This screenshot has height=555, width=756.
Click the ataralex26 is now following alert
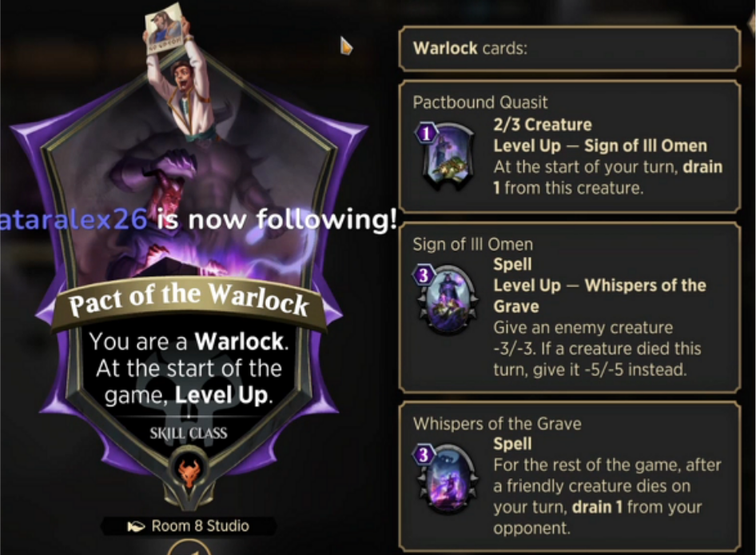pos(198,220)
